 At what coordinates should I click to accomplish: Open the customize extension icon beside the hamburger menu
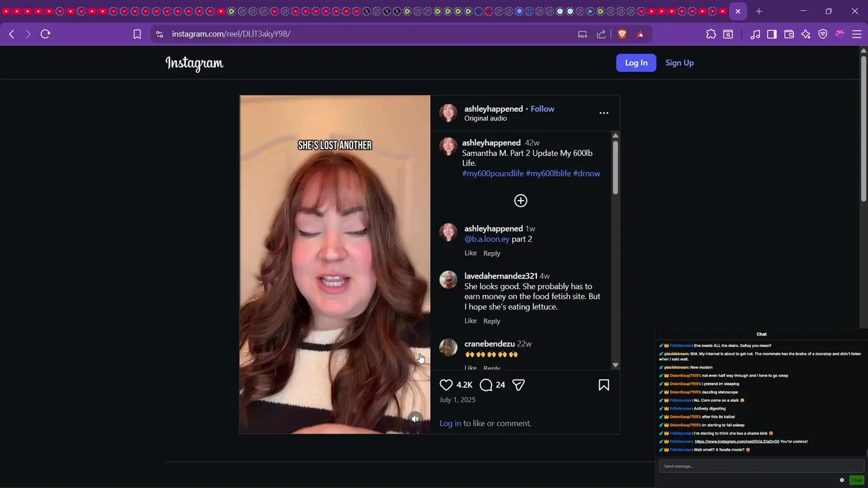coord(840,34)
